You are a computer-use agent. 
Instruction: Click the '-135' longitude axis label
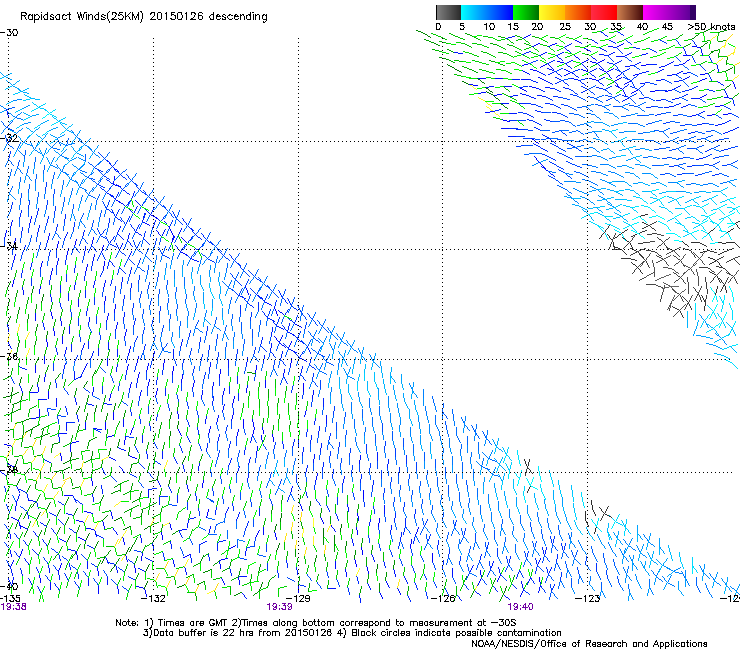pos(10,598)
